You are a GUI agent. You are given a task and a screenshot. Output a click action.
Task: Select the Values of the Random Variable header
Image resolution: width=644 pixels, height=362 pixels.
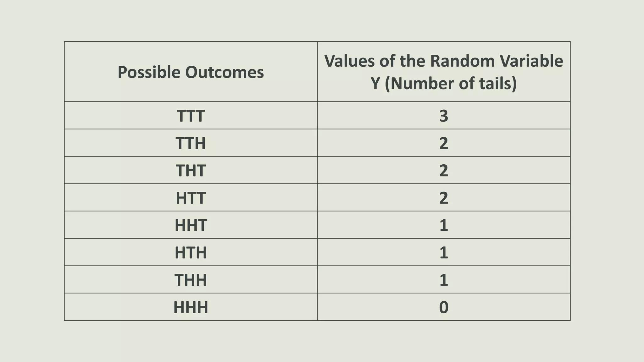(x=444, y=72)
